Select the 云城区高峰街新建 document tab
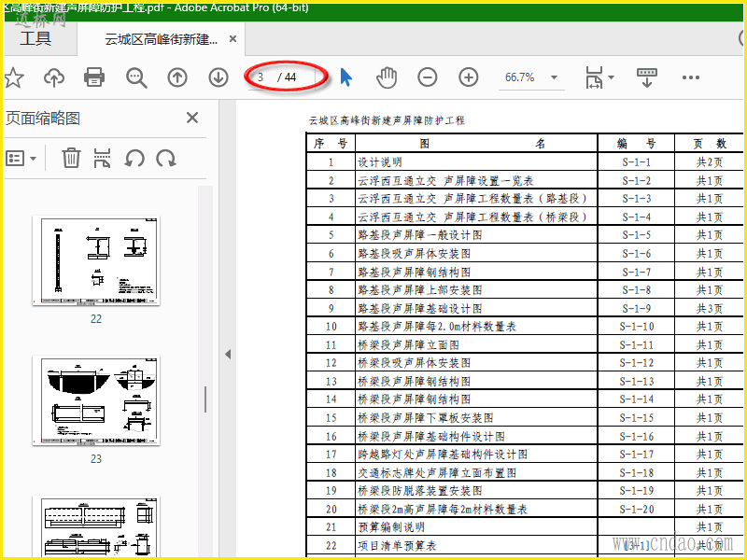Screen dimensions: 747x560 coord(161,39)
